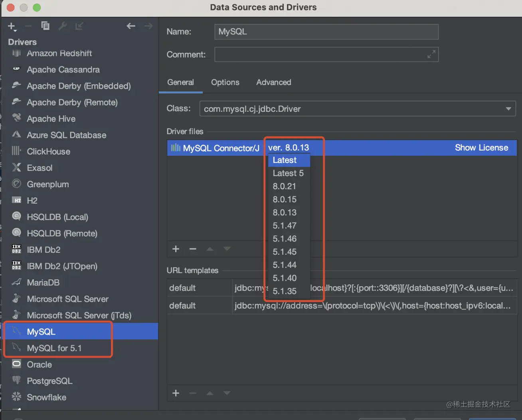Choose version 5.1.45
Viewport: 522px width, 420px height.
pyautogui.click(x=289, y=252)
